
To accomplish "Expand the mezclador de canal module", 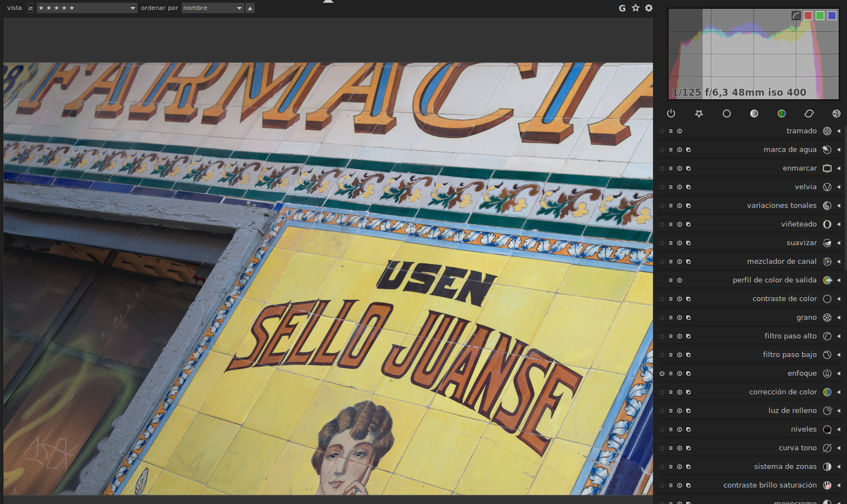I will 839,262.
